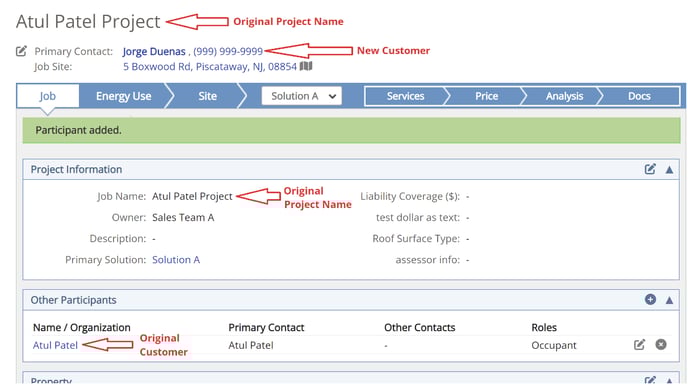Click the Atul Patel Project page title
Screen dimensions: 688x389
click(88, 21)
